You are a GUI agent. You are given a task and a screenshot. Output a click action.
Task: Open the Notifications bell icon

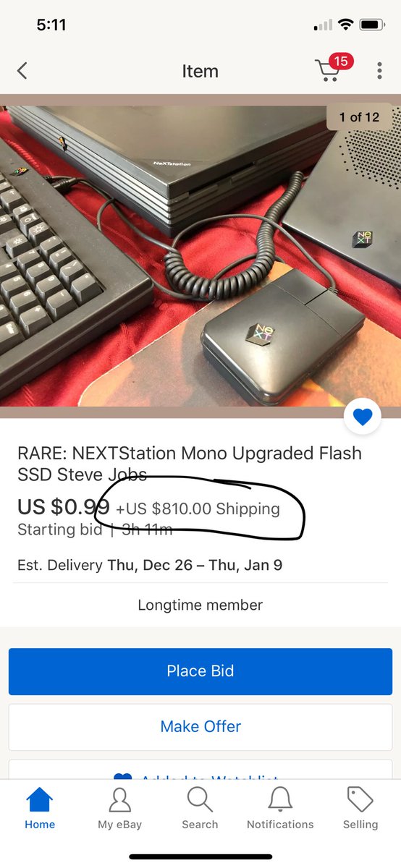280,800
